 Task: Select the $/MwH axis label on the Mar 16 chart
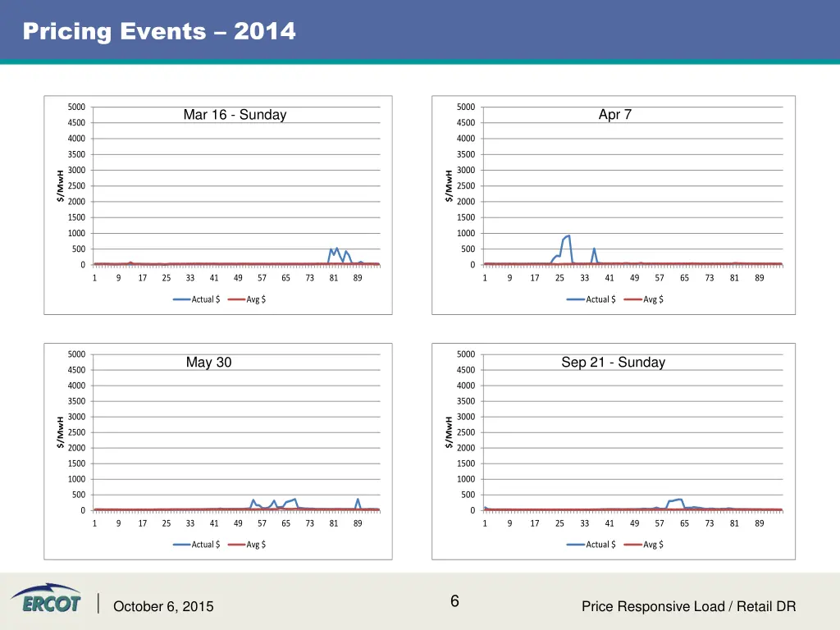(61, 185)
